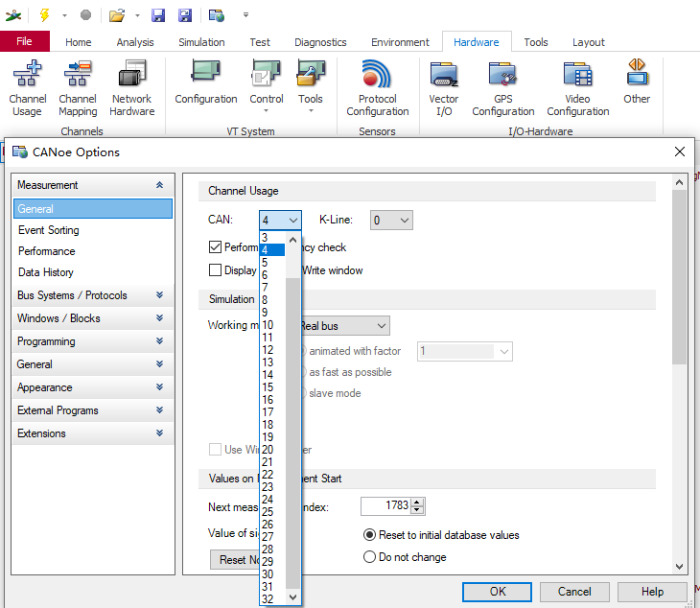Open VT System Control menu
This screenshot has height=608, width=700.
coord(266,86)
